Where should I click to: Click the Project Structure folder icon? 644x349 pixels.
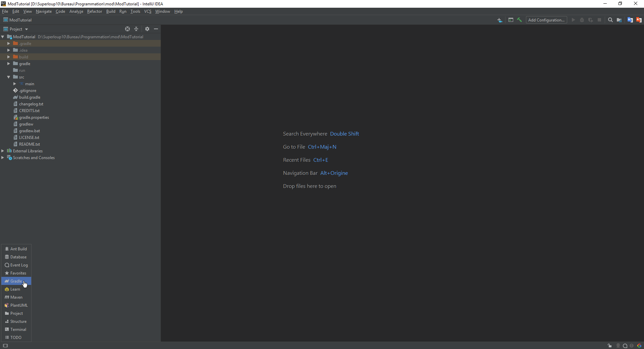pyautogui.click(x=619, y=20)
